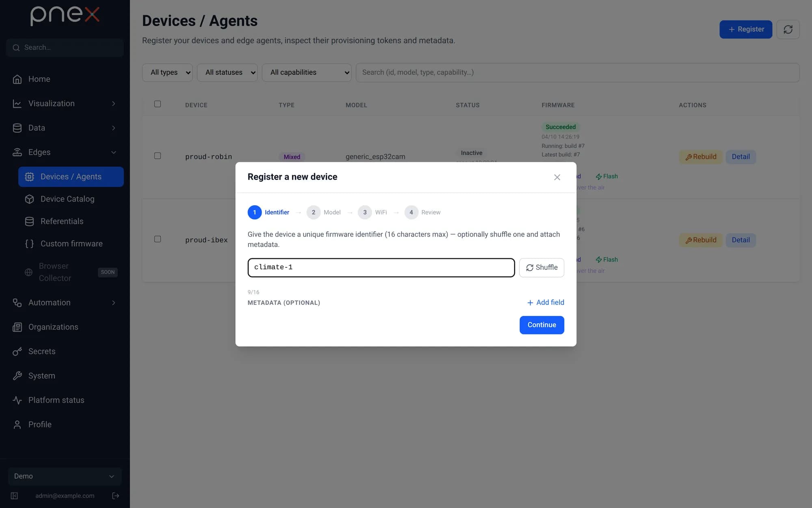Check the proud-ibex row checkbox
Viewport: 812px width, 508px height.
click(158, 239)
